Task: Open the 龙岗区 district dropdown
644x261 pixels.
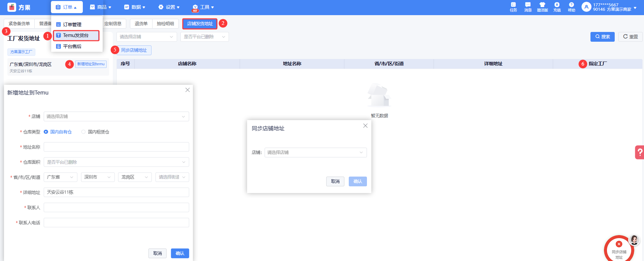Action: tap(135, 177)
